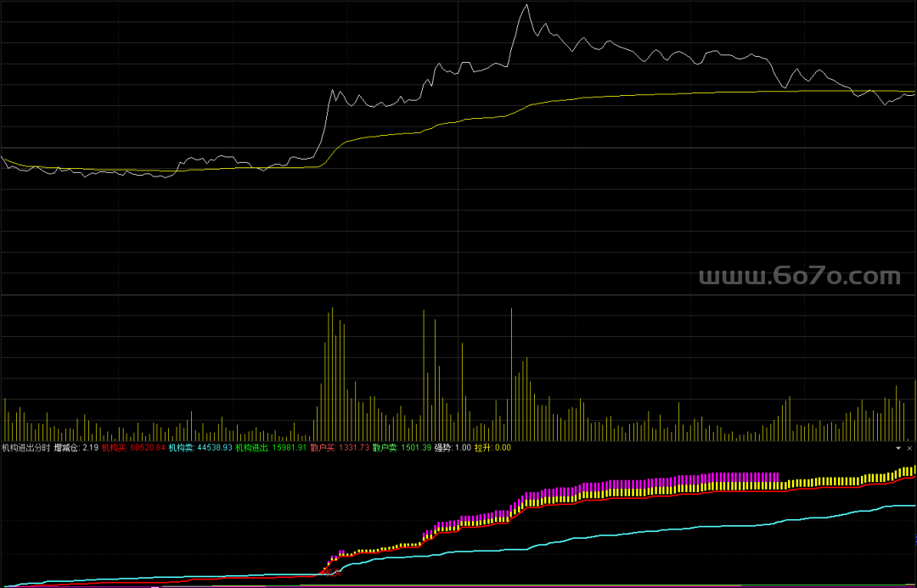The image size is (917, 588).
Task: Click the 机构进出分时 indicator title
Action: (25, 447)
